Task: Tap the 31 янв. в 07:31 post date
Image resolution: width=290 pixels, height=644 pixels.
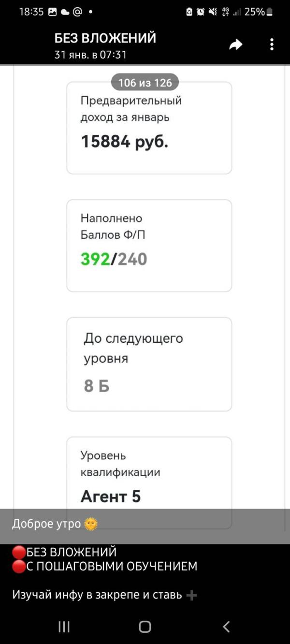Action: tap(90, 55)
